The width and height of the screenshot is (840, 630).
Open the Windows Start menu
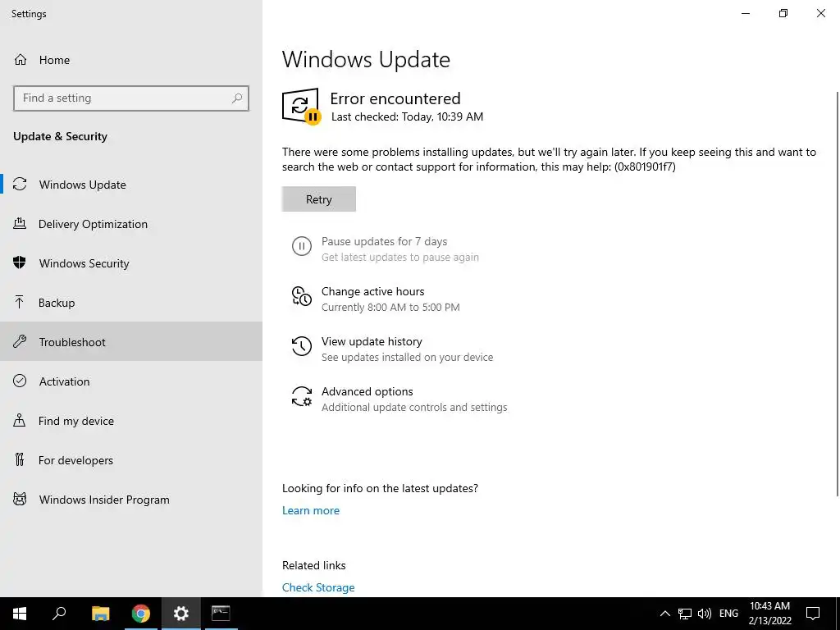pyautogui.click(x=20, y=614)
